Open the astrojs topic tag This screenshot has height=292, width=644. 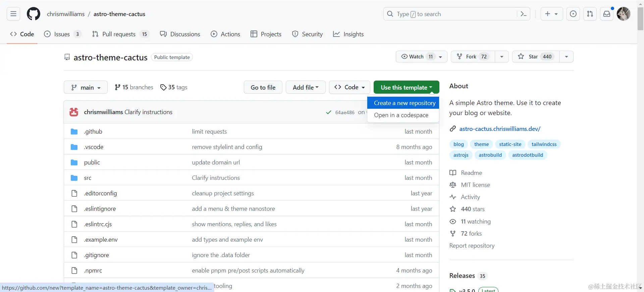(x=461, y=155)
